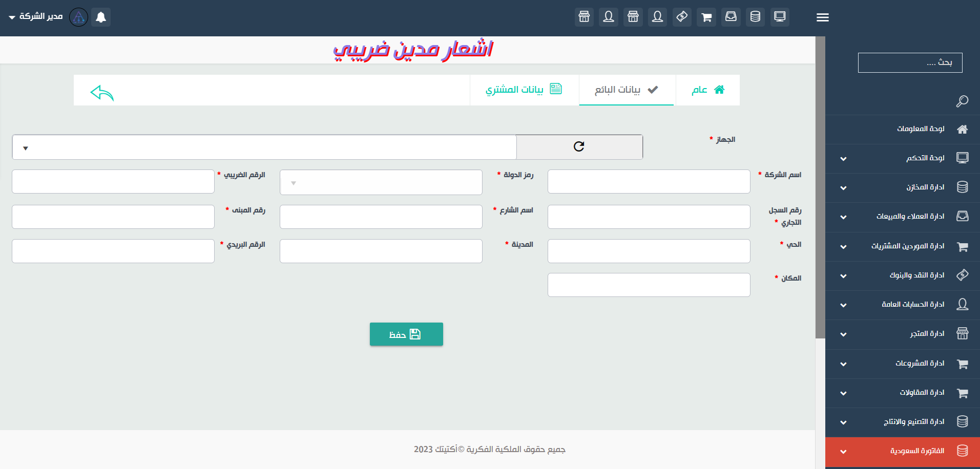Expand الفاتورة السعودية menu
Screen dimensions: 980x469
tap(903, 452)
